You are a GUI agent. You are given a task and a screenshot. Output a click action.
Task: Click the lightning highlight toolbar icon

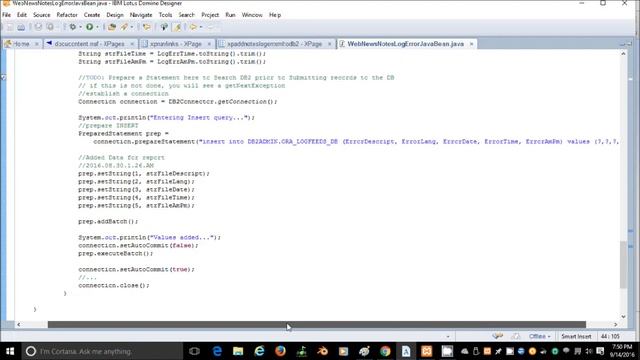[x=178, y=27]
